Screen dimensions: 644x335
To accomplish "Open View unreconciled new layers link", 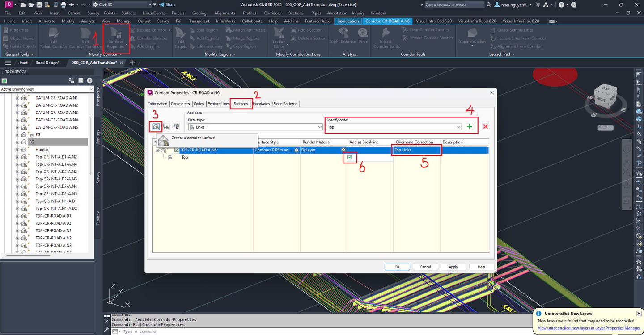I will click(x=589, y=328).
